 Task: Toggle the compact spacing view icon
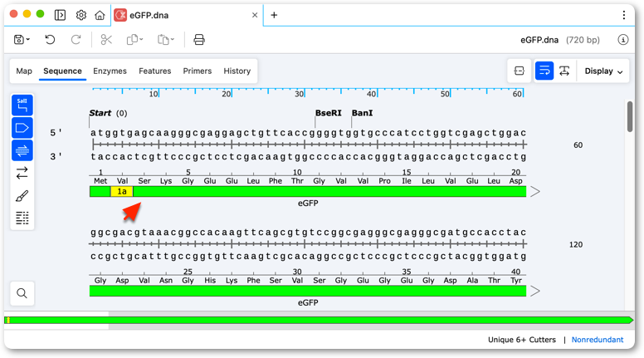coord(564,71)
